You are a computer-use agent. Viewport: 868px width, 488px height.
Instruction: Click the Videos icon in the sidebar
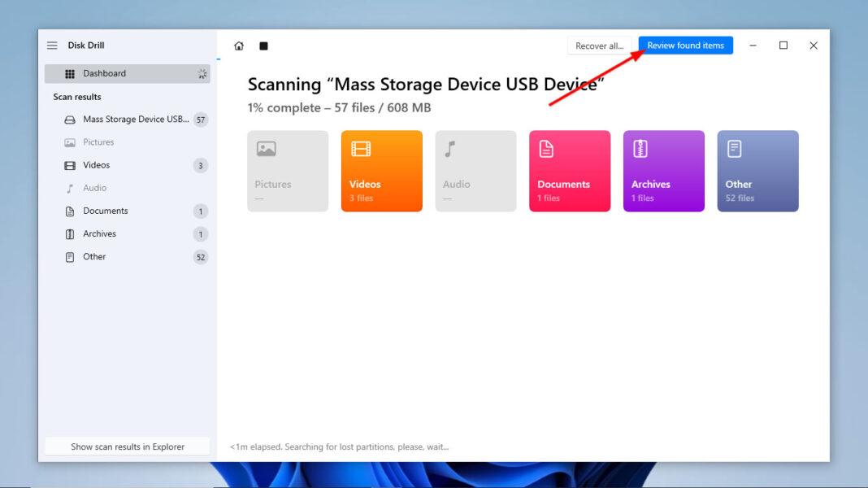pyautogui.click(x=70, y=165)
